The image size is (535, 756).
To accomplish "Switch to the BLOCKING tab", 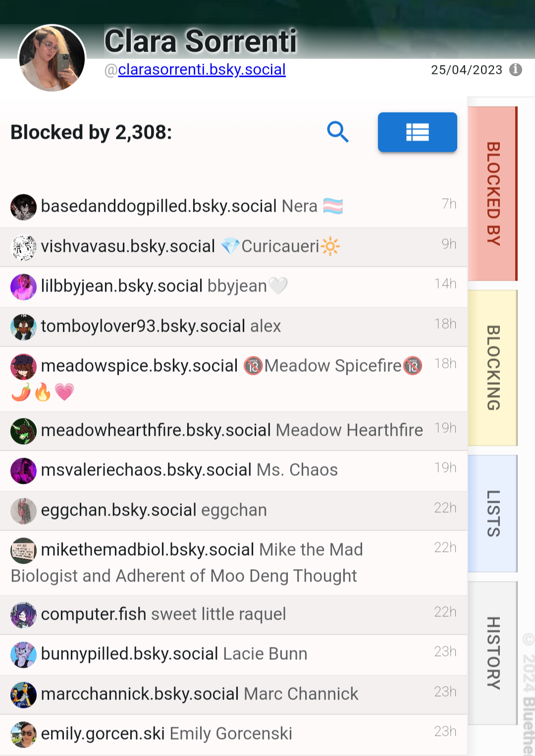I will [x=493, y=368].
